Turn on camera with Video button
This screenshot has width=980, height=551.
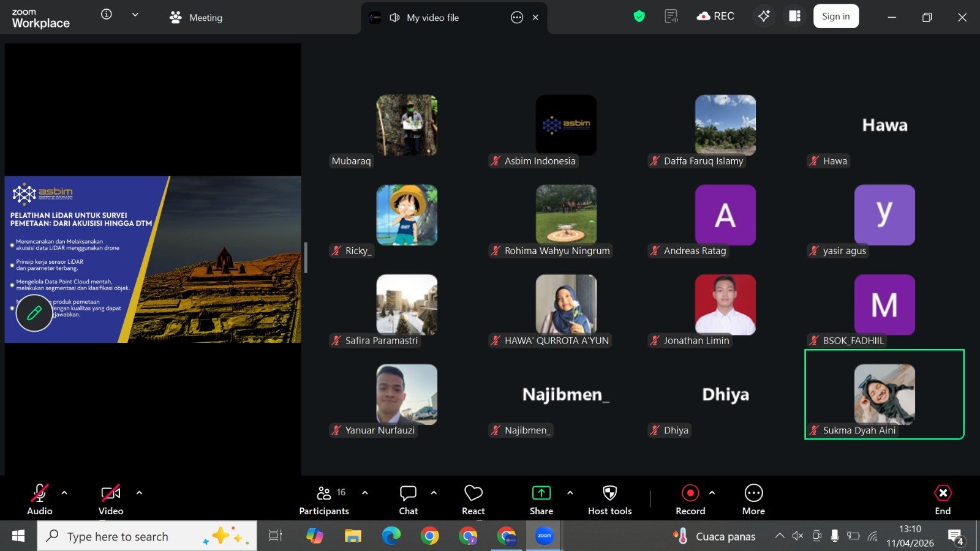111,500
